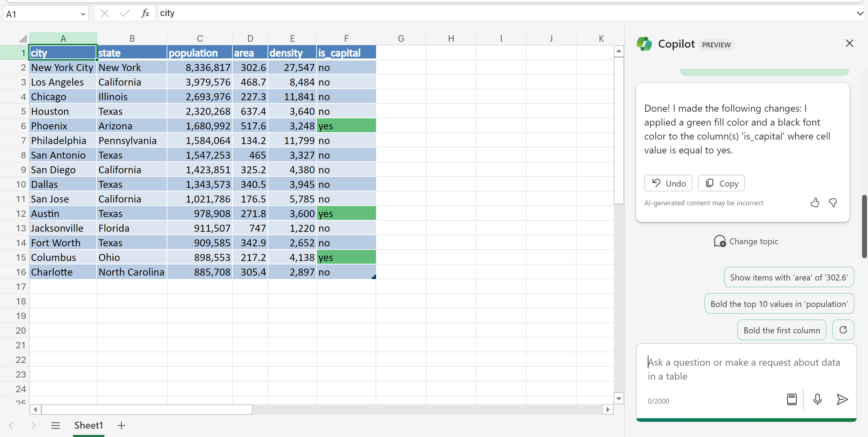Click the microphone dictation icon
Viewport: 868px width, 437px height.
click(x=818, y=399)
